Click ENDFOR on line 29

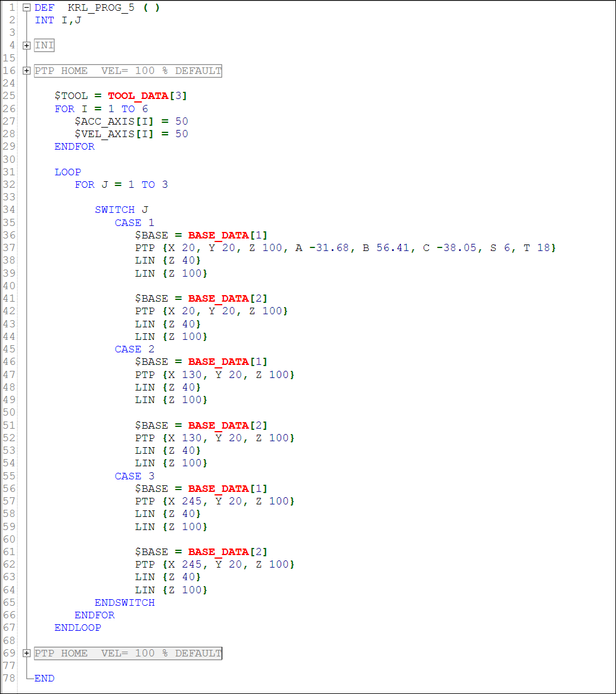pos(74,147)
